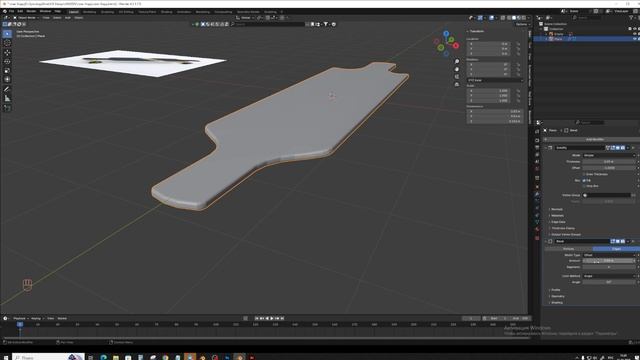Open the World properties tab icon

click(x=537, y=169)
